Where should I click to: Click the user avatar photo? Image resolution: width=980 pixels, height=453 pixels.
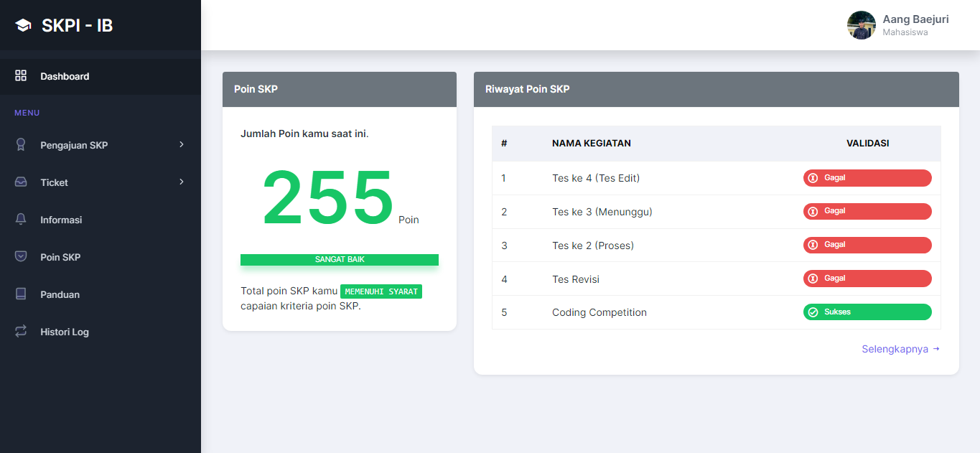click(x=861, y=25)
